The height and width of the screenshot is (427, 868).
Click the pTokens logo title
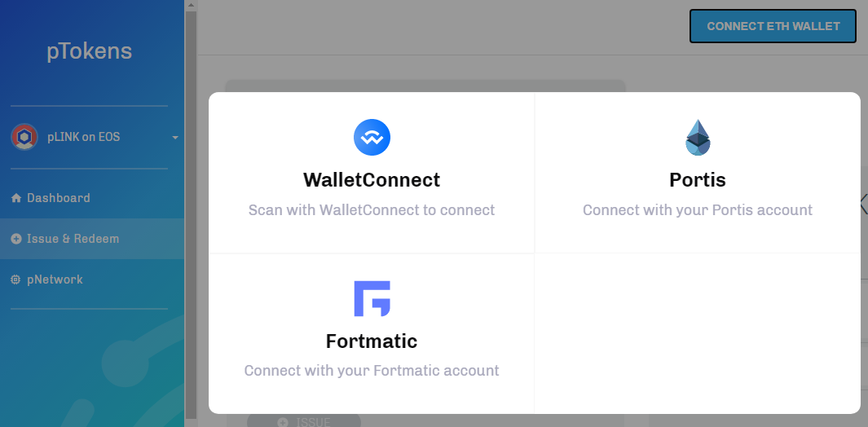(89, 51)
